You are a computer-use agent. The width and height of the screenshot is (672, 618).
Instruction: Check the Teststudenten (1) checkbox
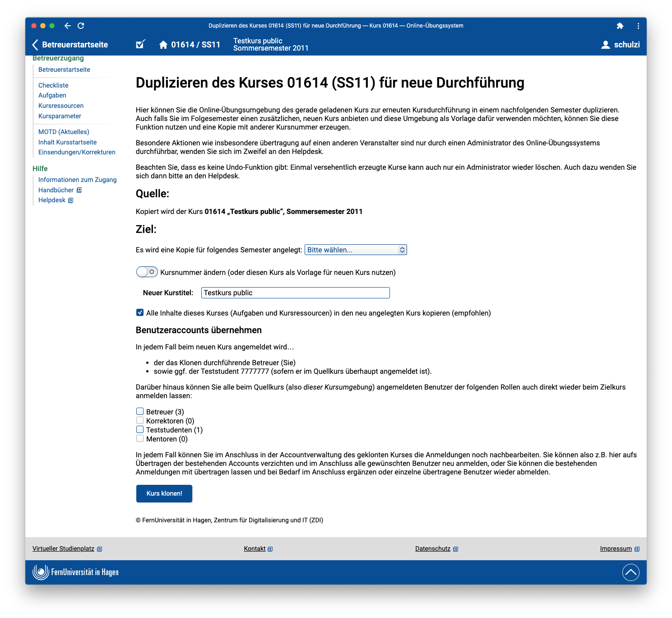coord(140,429)
